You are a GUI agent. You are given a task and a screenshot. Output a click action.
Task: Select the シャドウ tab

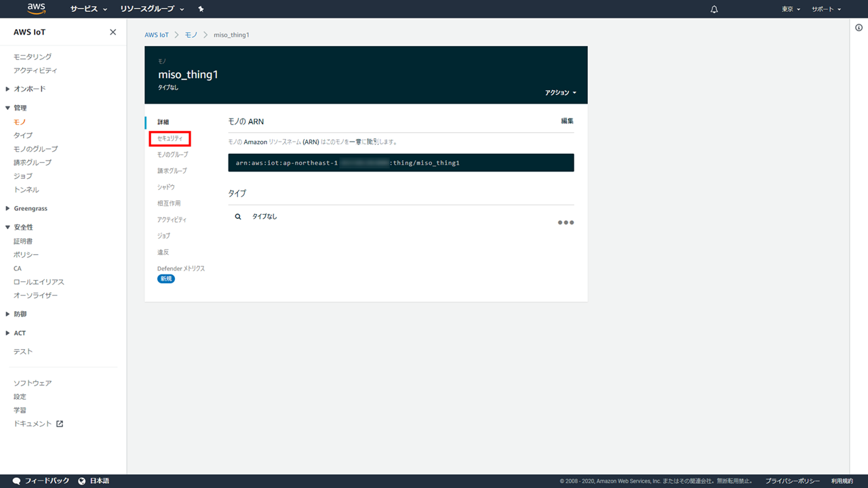pos(166,187)
